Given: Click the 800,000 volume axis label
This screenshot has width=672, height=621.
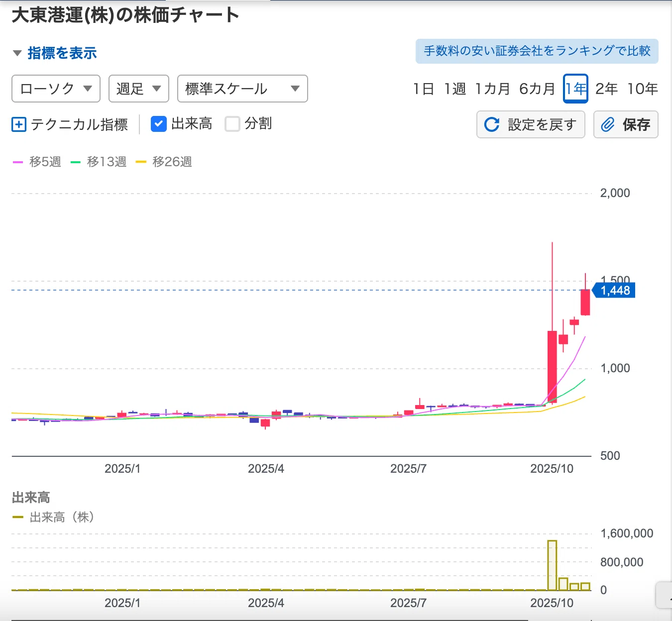Looking at the screenshot, I should (x=622, y=562).
